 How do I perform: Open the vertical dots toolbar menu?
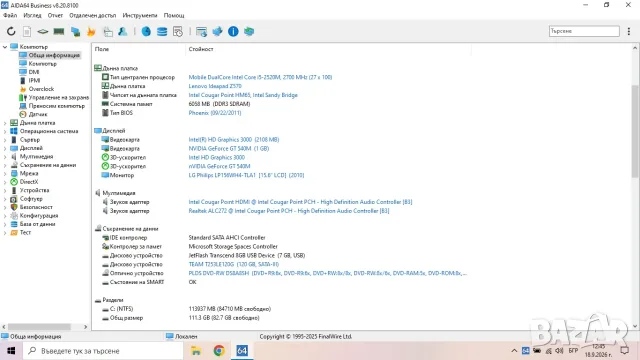click(629, 31)
